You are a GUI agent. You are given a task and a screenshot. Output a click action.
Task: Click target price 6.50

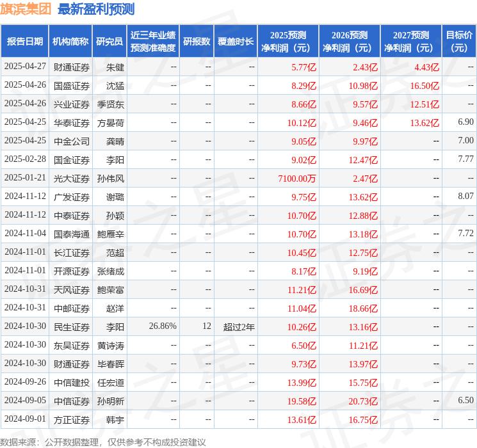tap(465, 400)
